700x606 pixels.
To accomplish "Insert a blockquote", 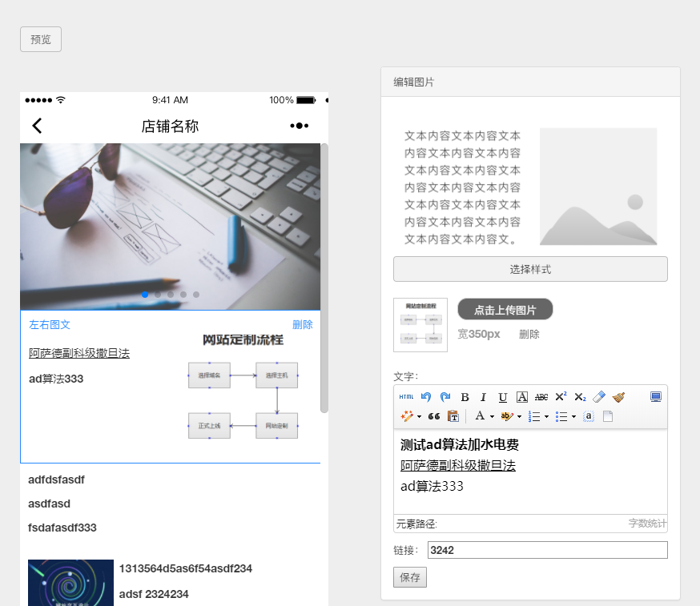I will click(434, 416).
